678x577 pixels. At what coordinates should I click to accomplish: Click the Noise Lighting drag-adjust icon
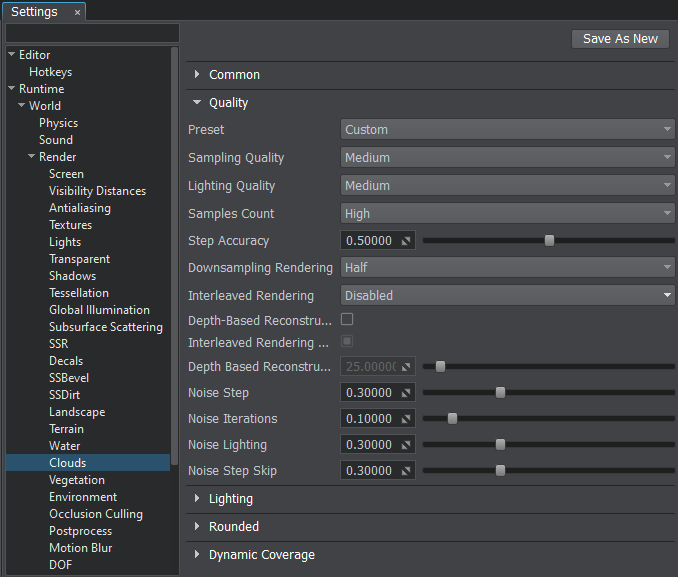pos(406,445)
